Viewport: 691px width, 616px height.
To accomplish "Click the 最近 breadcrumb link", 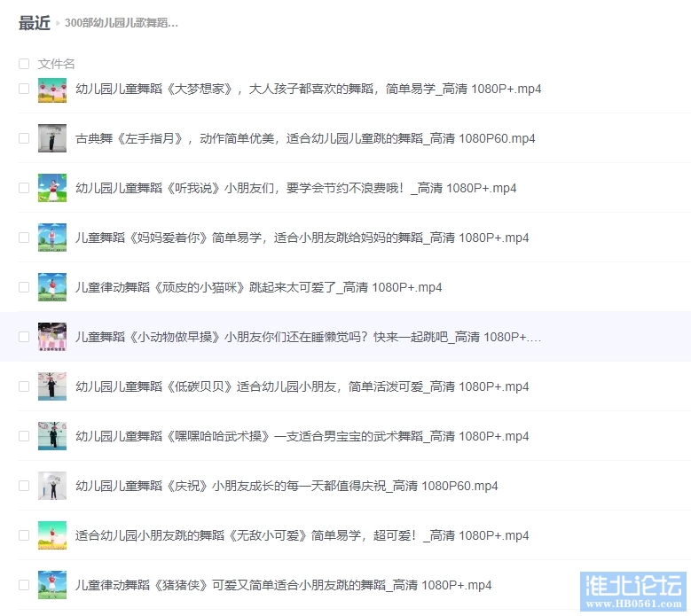I will [34, 23].
